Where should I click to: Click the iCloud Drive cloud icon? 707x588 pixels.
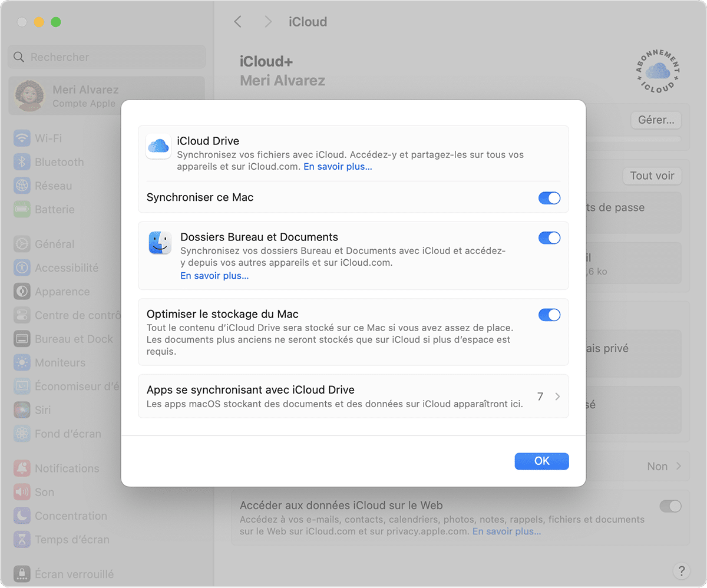(158, 146)
